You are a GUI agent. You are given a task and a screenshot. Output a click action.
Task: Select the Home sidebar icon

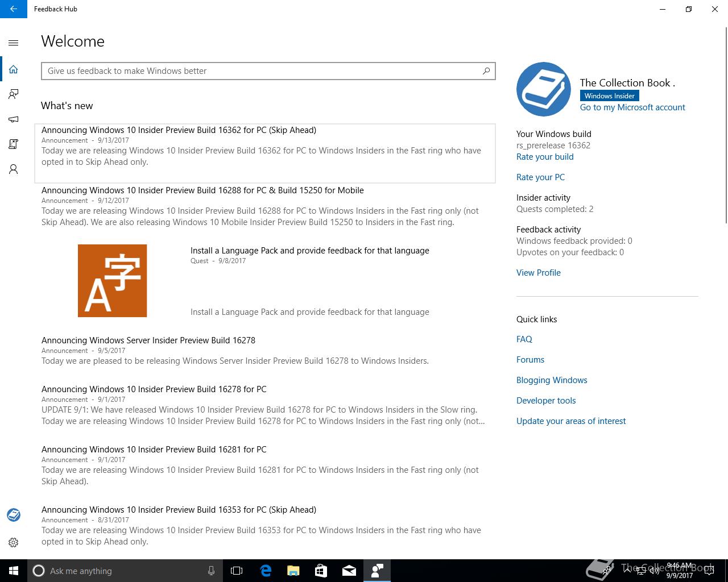14,69
